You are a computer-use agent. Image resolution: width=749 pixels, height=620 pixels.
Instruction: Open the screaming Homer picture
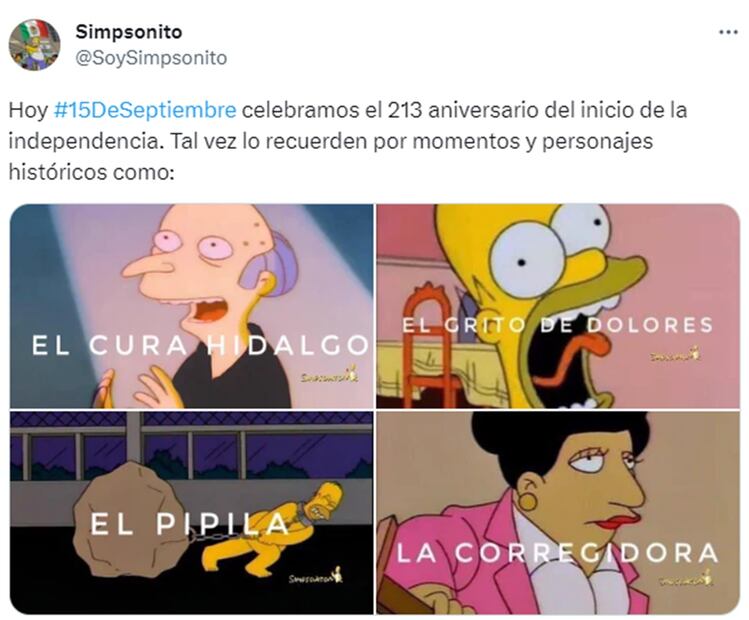pos(558,306)
